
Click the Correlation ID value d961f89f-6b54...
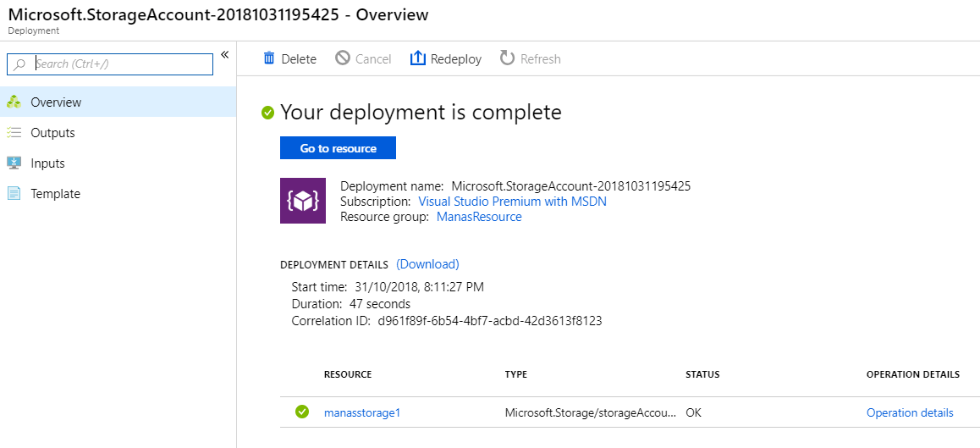tap(489, 322)
